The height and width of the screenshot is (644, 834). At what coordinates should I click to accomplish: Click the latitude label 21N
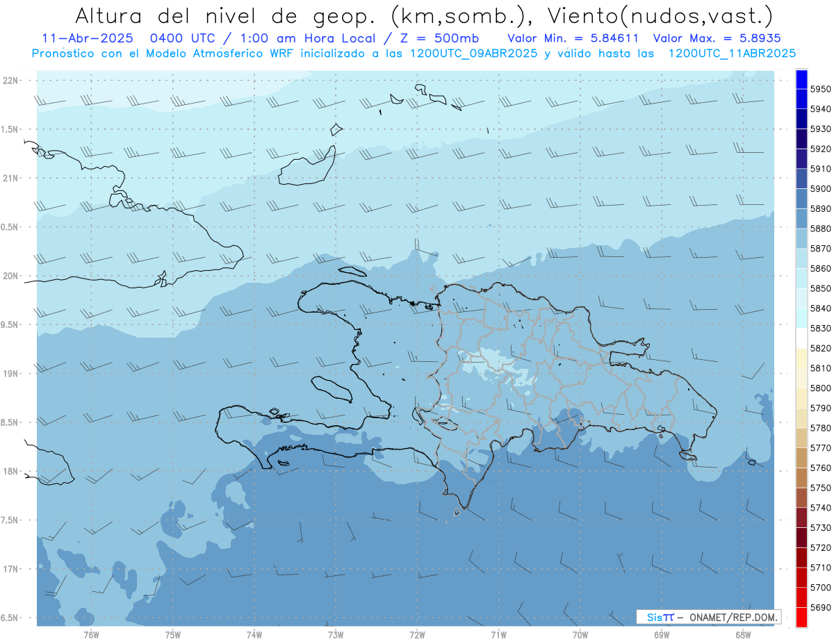pyautogui.click(x=10, y=179)
